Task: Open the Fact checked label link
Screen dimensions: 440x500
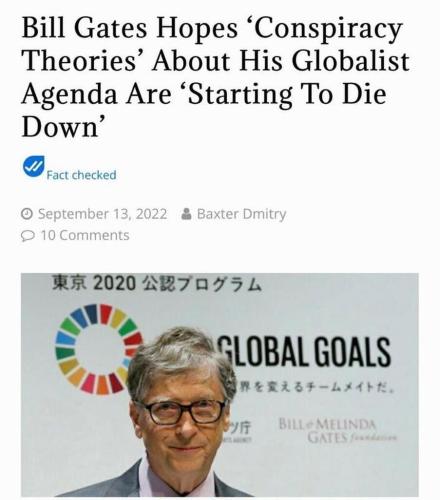Action: pos(81,175)
